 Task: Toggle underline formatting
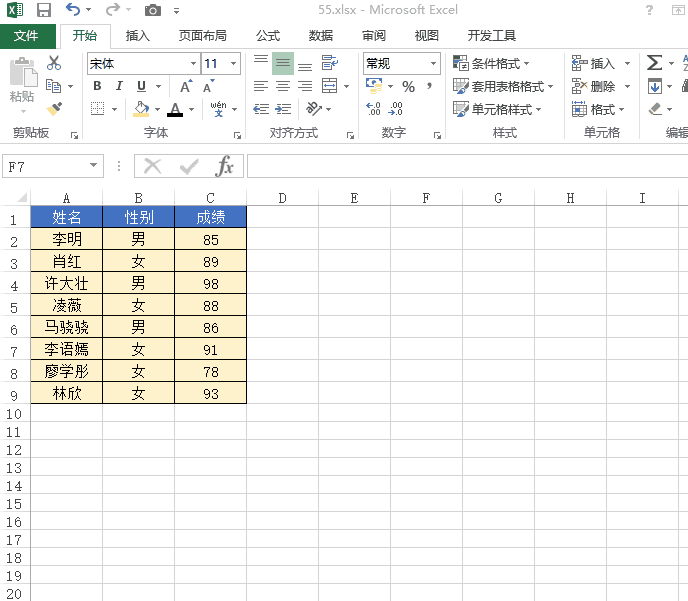coord(141,86)
